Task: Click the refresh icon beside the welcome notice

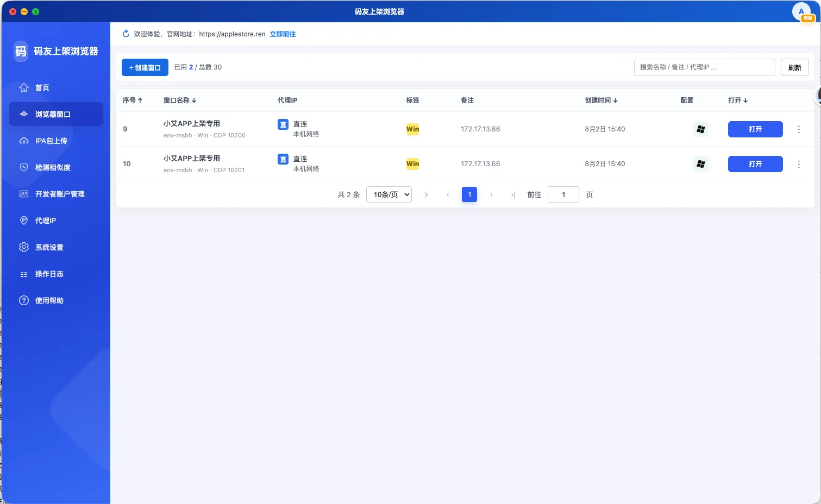Action: [126, 34]
